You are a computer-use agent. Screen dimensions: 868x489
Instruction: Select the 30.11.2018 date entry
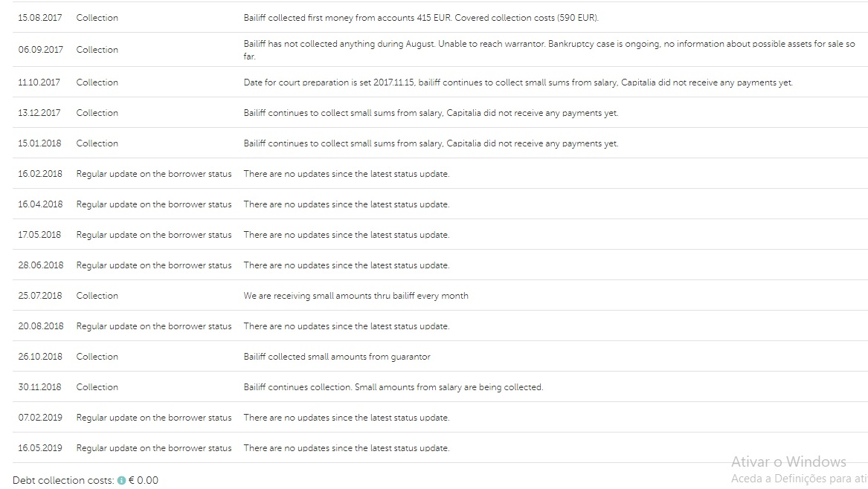click(40, 387)
